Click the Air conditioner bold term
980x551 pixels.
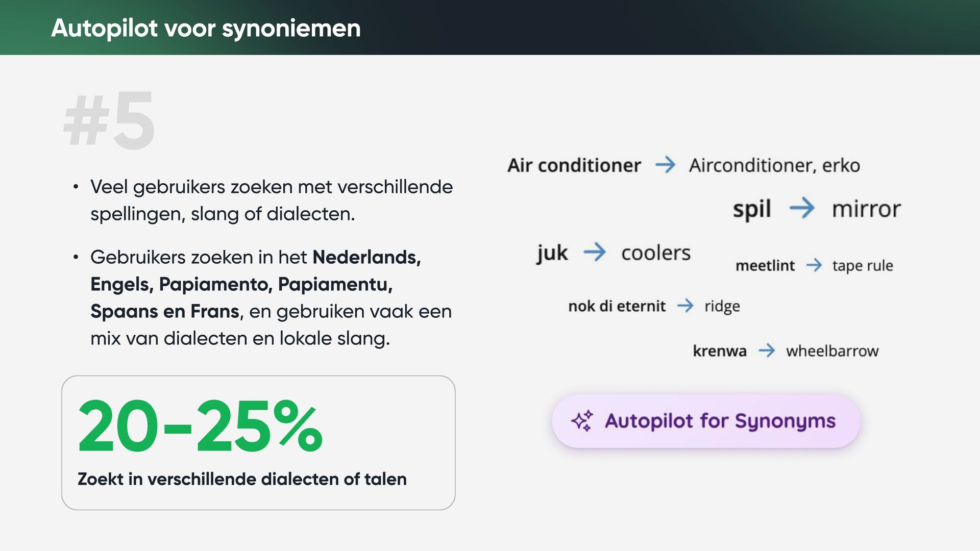pyautogui.click(x=574, y=165)
